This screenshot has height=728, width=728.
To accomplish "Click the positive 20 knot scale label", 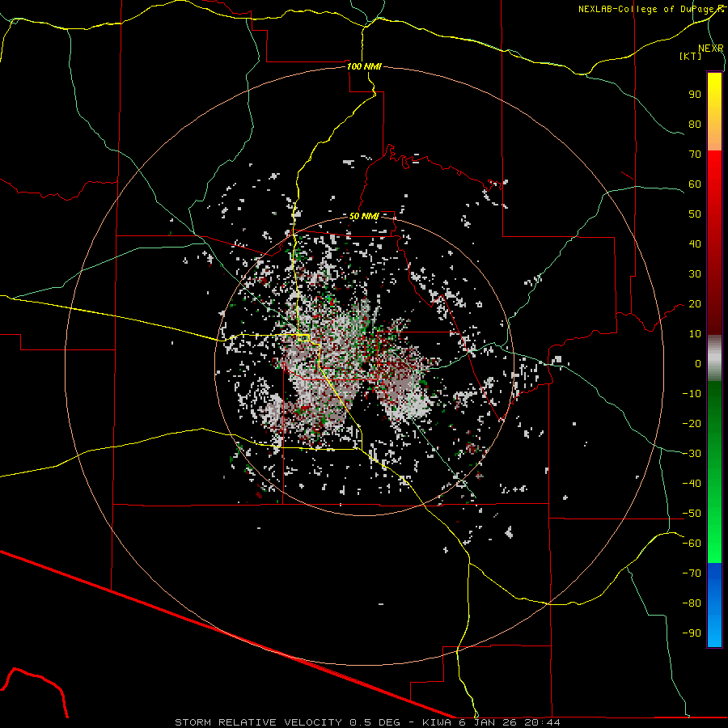I will [695, 303].
